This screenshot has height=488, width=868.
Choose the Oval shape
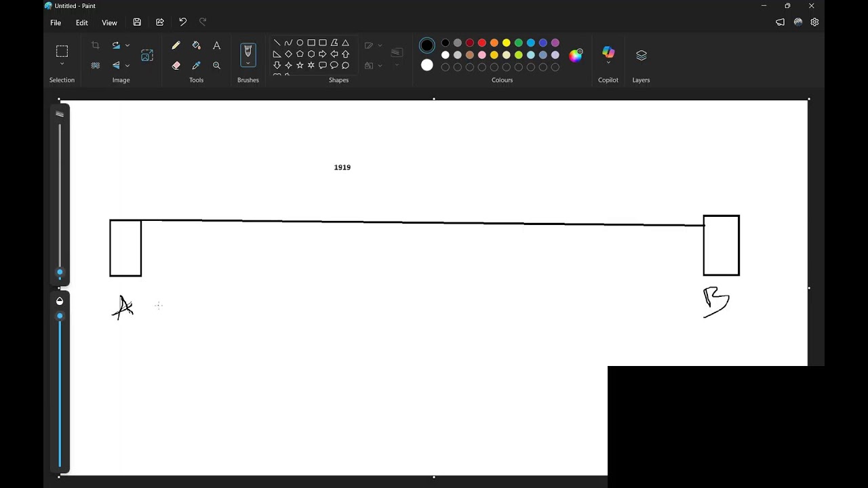300,43
